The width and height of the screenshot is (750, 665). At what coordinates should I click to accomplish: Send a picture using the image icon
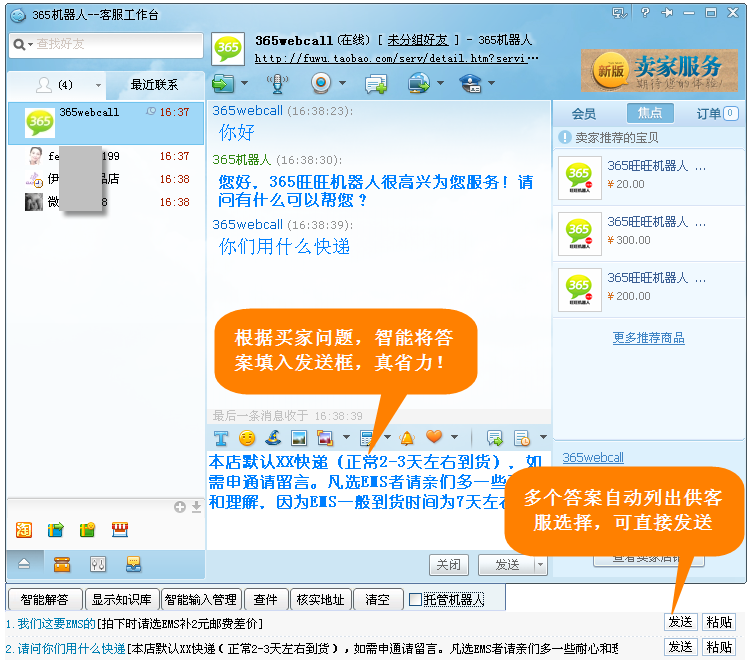pos(299,437)
